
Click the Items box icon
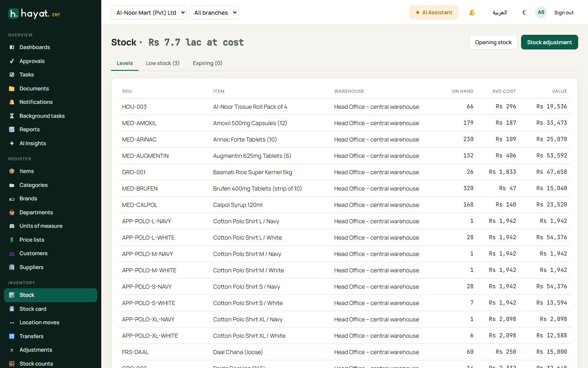tap(12, 171)
